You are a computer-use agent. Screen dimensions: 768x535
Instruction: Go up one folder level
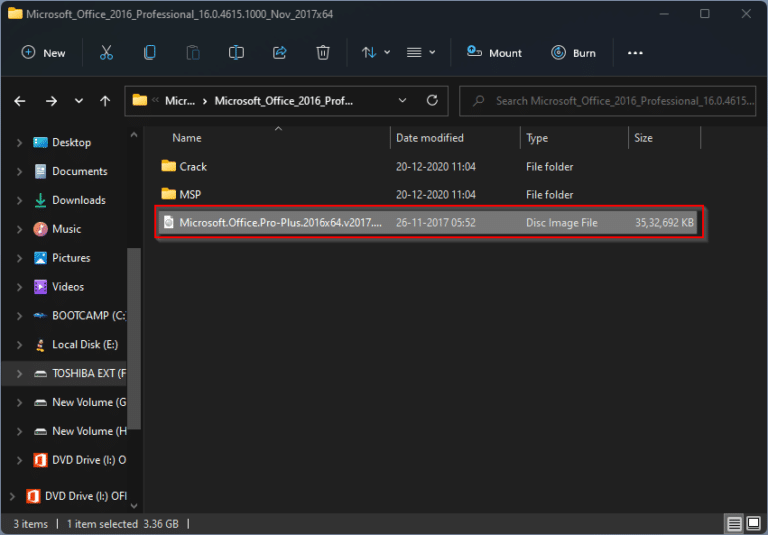tap(105, 101)
